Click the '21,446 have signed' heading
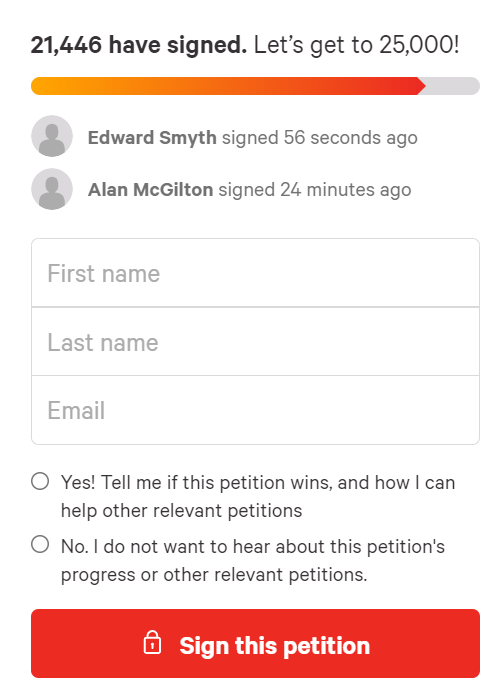Viewport: 500px width, 691px height. coord(139,45)
